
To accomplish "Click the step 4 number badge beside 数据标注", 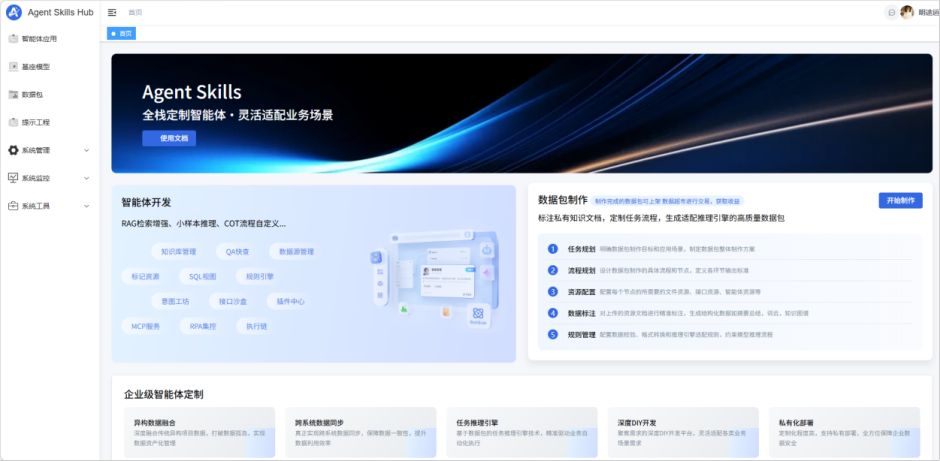I will 553,313.
